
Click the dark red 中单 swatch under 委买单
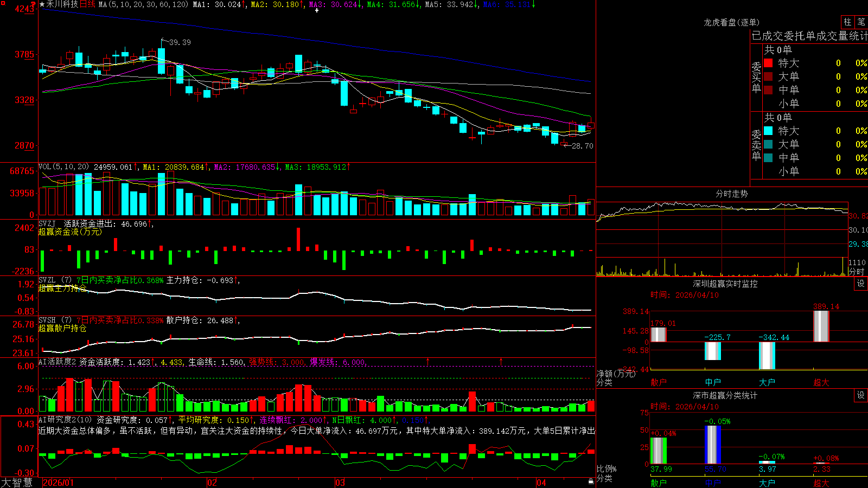[x=768, y=90]
